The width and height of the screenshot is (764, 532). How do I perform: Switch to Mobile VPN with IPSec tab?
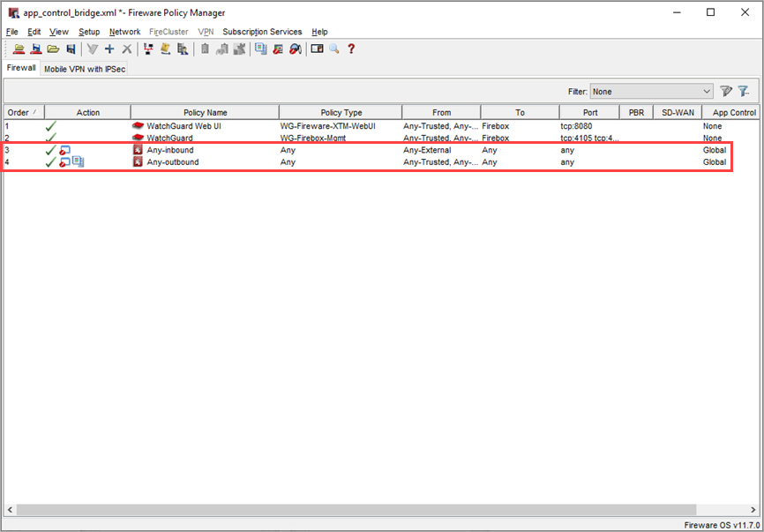85,69
